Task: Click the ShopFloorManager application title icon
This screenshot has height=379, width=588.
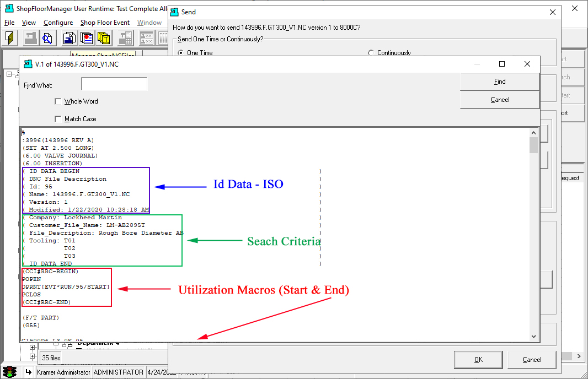Action: tap(9, 8)
